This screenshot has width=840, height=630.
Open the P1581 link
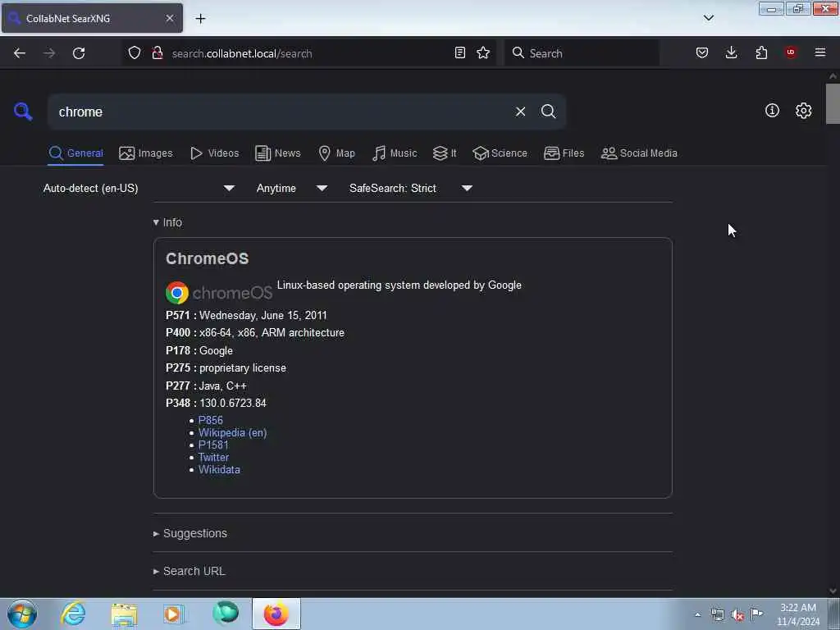[213, 445]
